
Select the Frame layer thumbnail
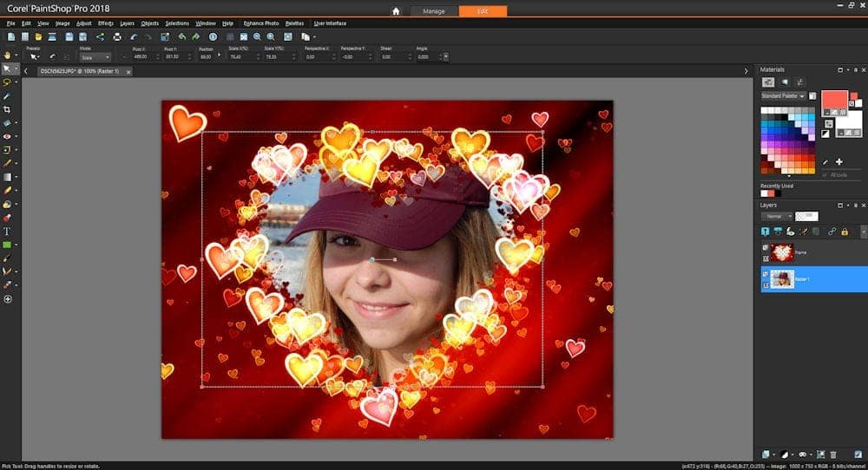coord(782,252)
